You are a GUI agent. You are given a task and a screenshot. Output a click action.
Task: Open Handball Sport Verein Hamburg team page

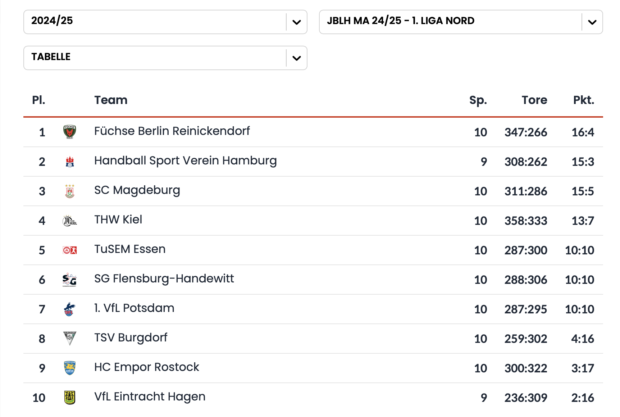(x=185, y=161)
